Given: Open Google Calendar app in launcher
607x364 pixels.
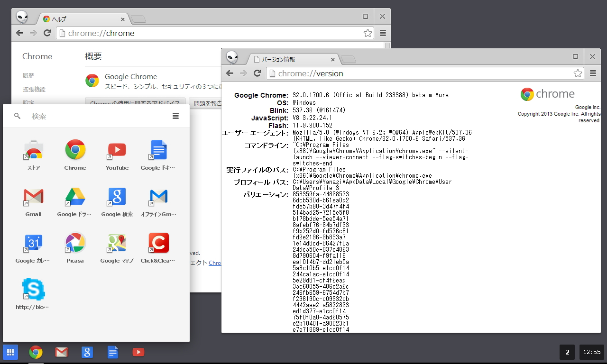Looking at the screenshot, I should pyautogui.click(x=33, y=248).
